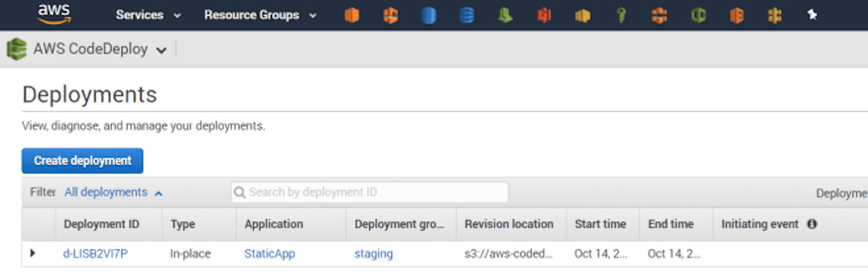Screen dimensions: 868x278
Task: Expand the d-LISB2VI7P deployment row
Action: (33, 253)
